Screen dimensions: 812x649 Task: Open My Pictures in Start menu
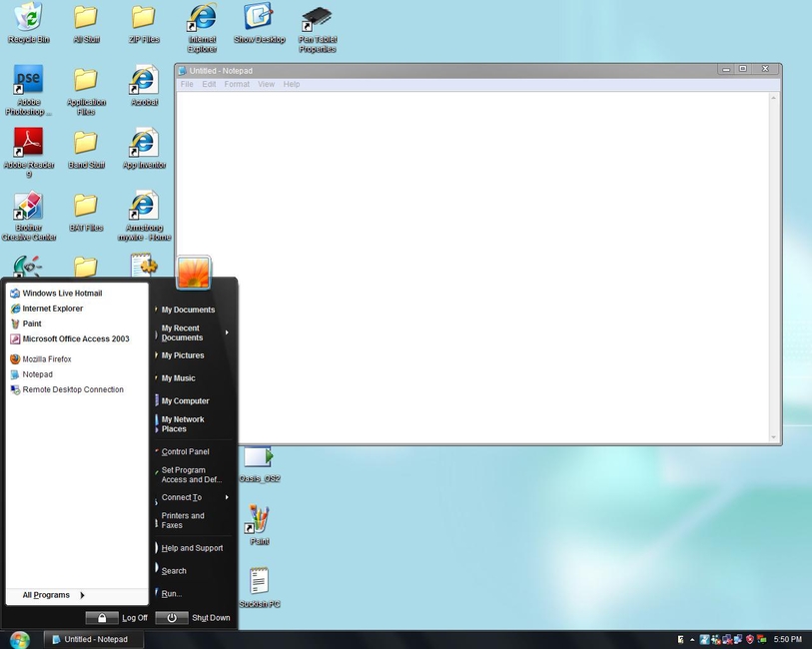(x=193, y=355)
